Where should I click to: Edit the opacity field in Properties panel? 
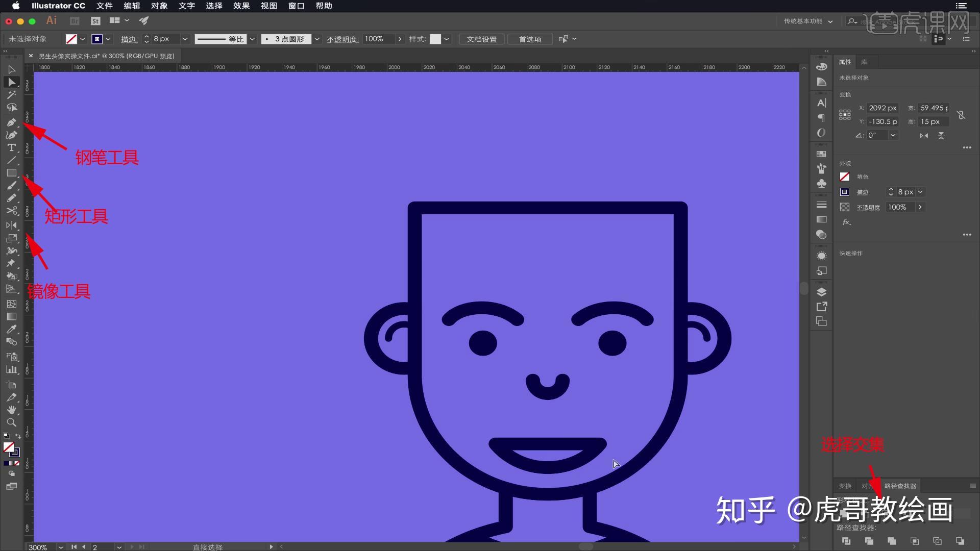(901, 207)
